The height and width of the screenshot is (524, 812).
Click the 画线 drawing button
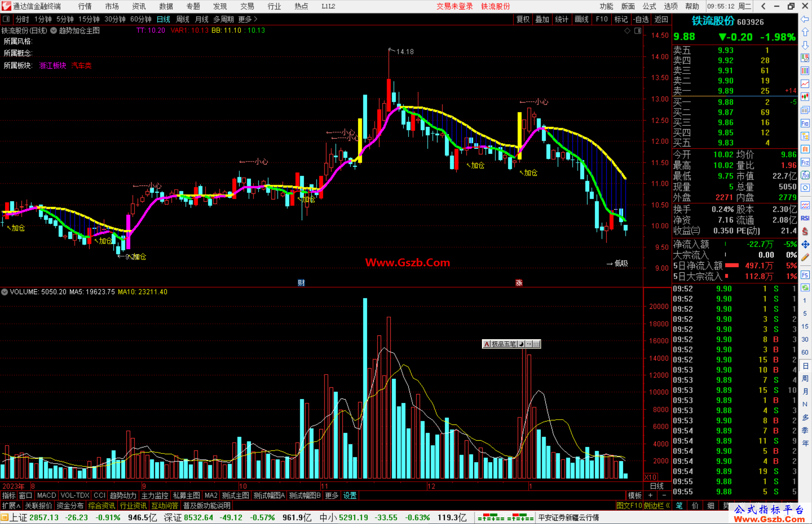click(582, 19)
